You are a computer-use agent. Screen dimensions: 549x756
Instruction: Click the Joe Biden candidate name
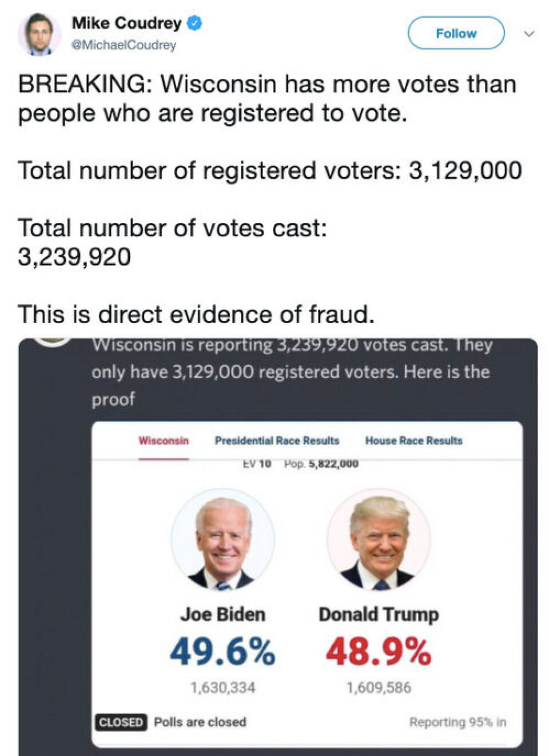click(x=222, y=615)
